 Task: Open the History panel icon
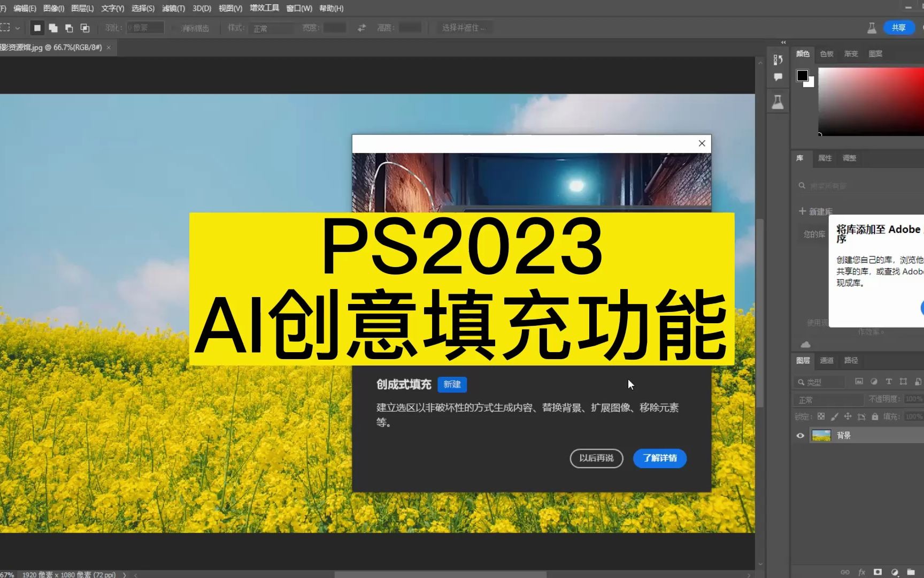click(778, 59)
